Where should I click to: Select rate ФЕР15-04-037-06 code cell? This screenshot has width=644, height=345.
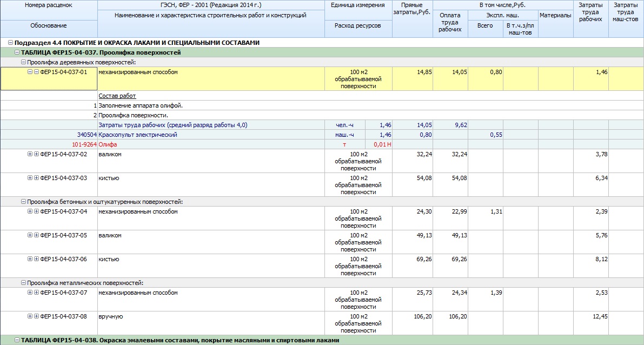[x=49, y=266]
